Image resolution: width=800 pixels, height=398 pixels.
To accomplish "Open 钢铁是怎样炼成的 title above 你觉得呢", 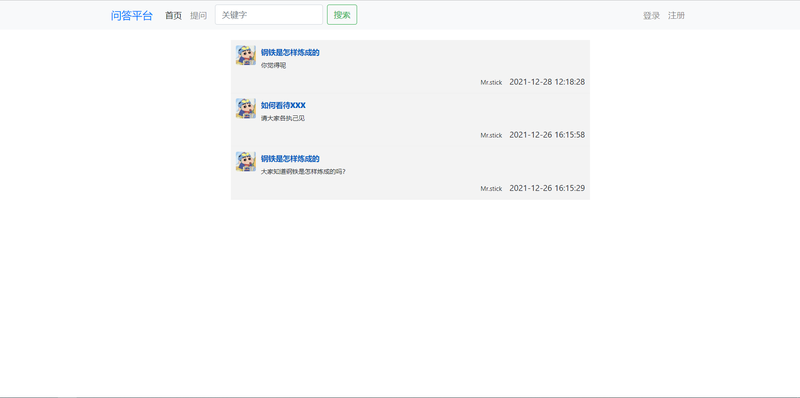I will click(290, 53).
